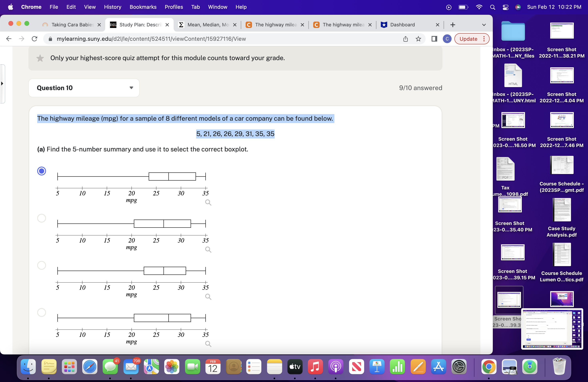Launch the Podcasts app in the Dock
The height and width of the screenshot is (382, 588).
click(x=336, y=367)
